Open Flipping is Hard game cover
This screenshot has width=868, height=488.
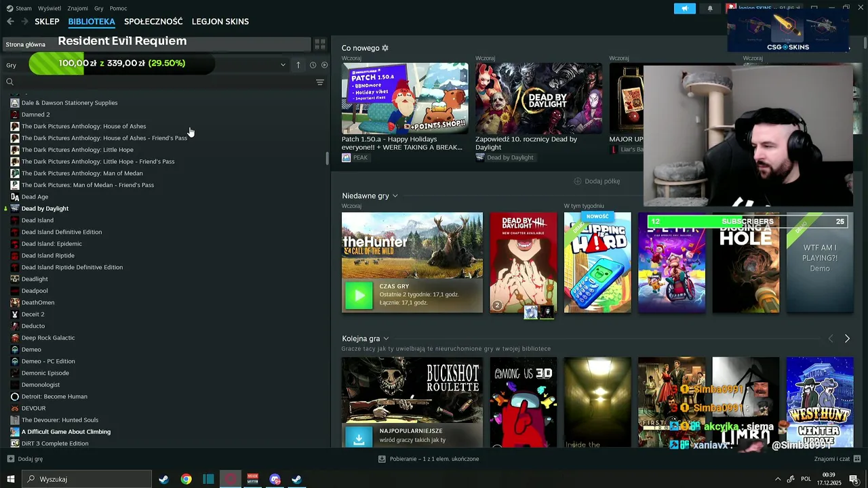(x=597, y=263)
